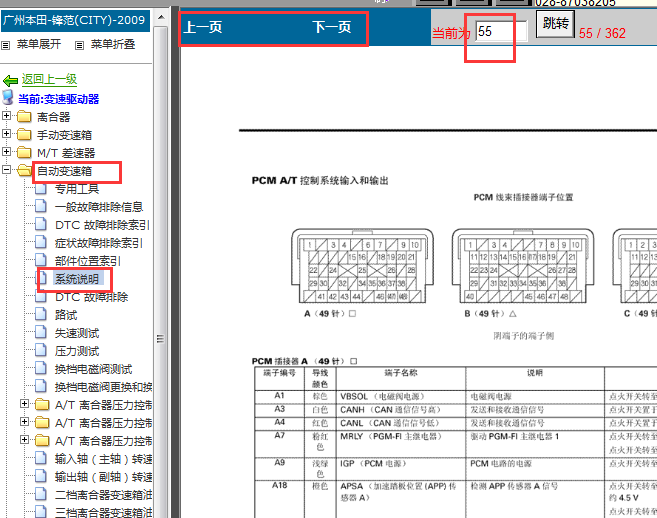657x518 pixels.
Task: Click the 跳转 jump button
Action: pos(555,24)
